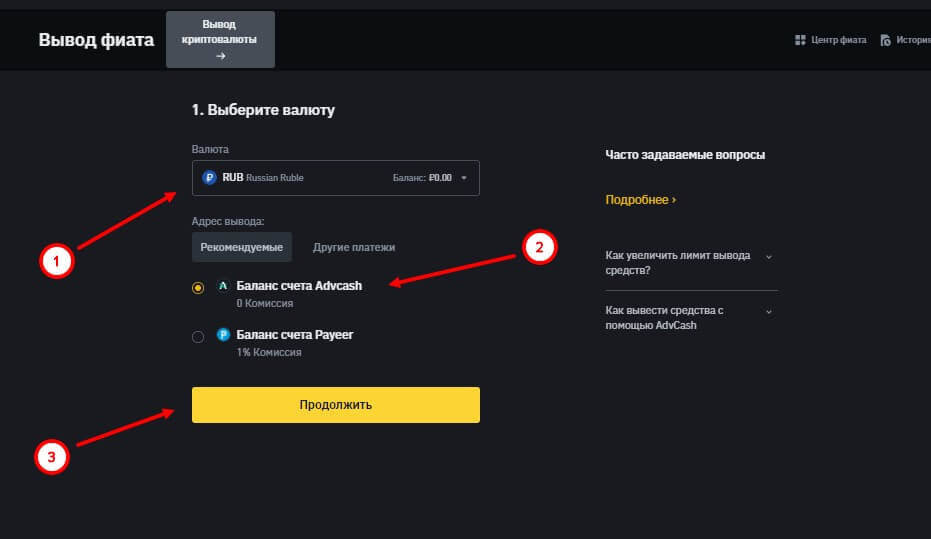Switch to the Другие платежи tab
The image size is (931, 539).
tap(354, 247)
